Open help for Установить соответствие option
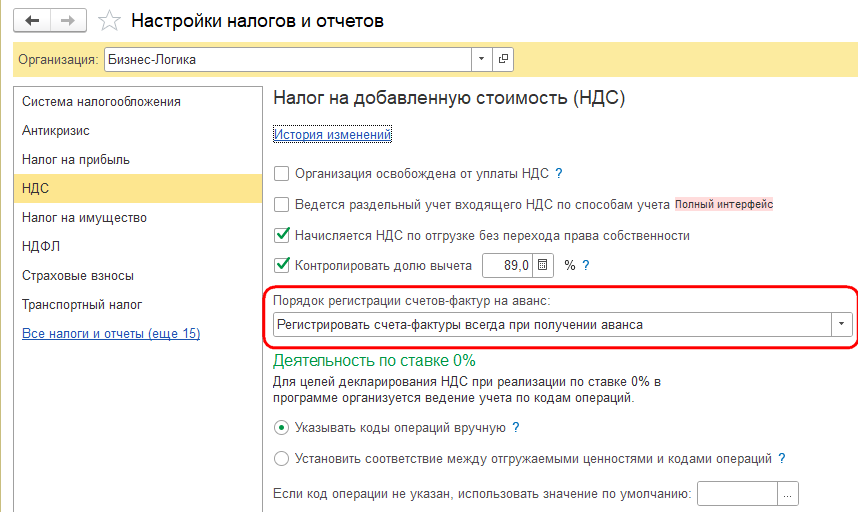Image resolution: width=858 pixels, height=512 pixels. [x=781, y=458]
